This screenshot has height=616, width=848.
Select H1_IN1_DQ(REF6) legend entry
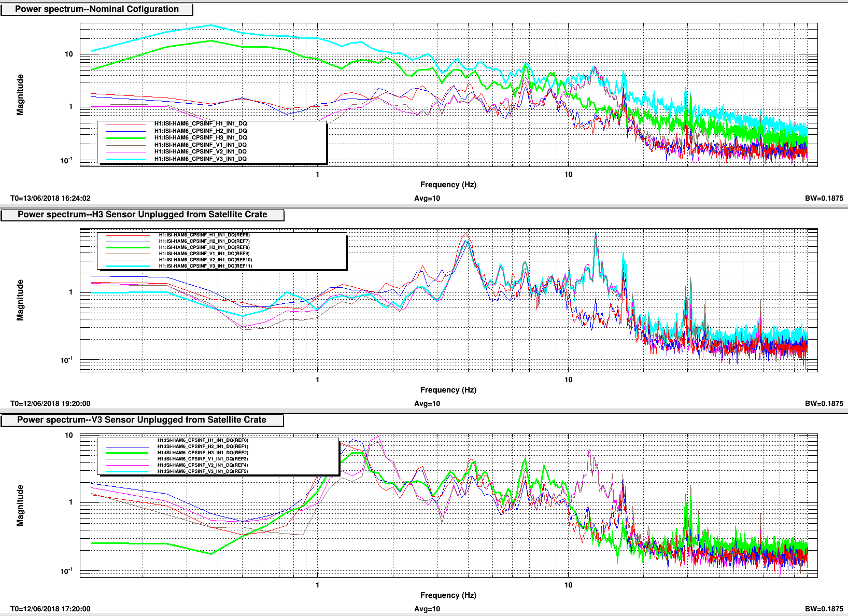click(204, 235)
